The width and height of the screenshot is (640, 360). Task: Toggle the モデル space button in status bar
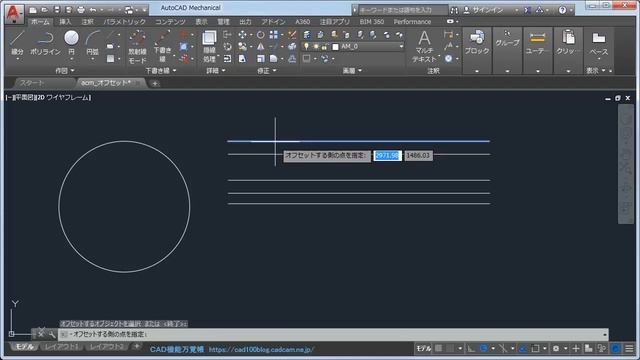(423, 348)
